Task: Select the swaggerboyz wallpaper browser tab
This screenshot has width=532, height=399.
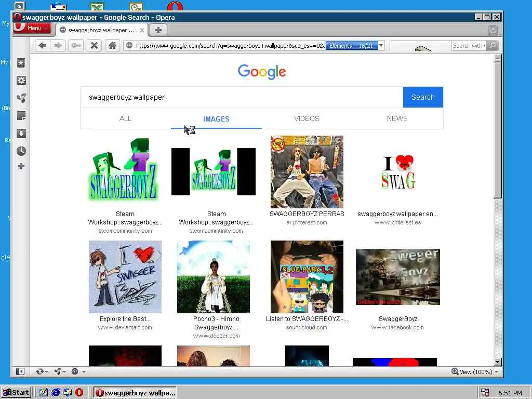Action: (x=101, y=30)
